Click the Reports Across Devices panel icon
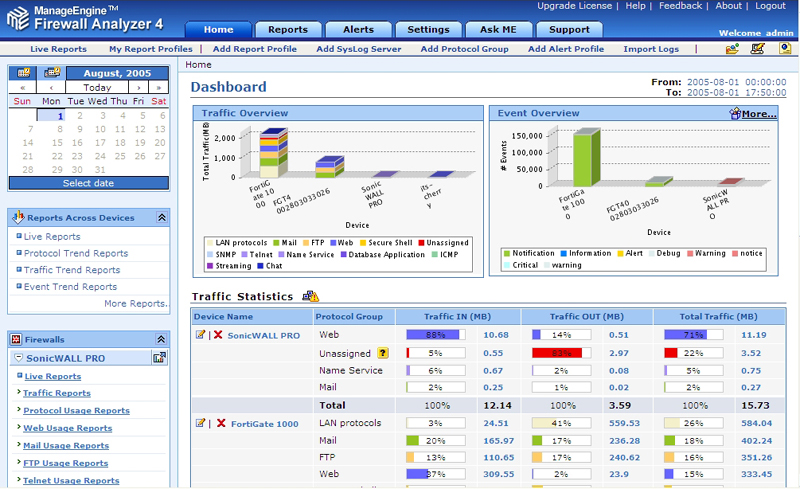800x489 pixels. [18, 217]
